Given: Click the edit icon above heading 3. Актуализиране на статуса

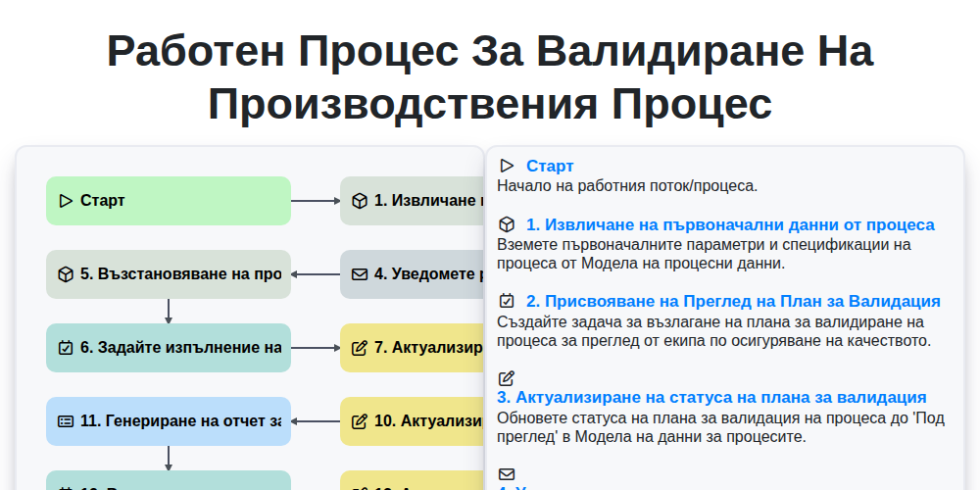Looking at the screenshot, I should (x=507, y=378).
